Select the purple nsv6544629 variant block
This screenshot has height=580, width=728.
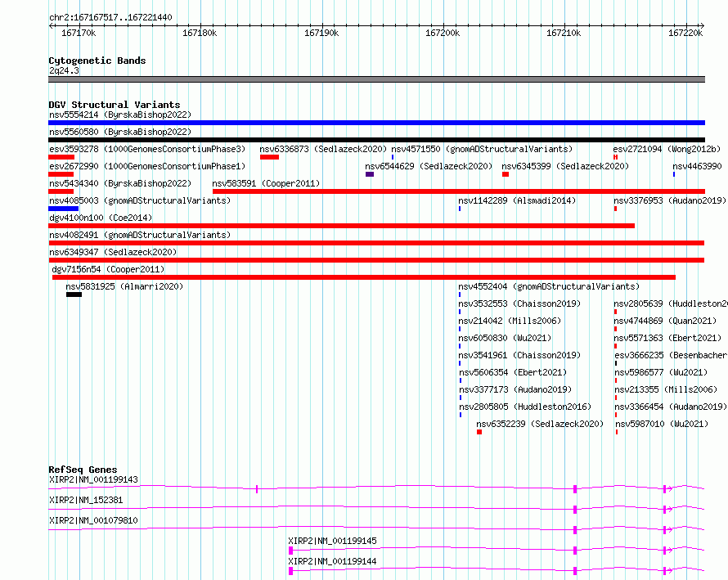point(370,174)
